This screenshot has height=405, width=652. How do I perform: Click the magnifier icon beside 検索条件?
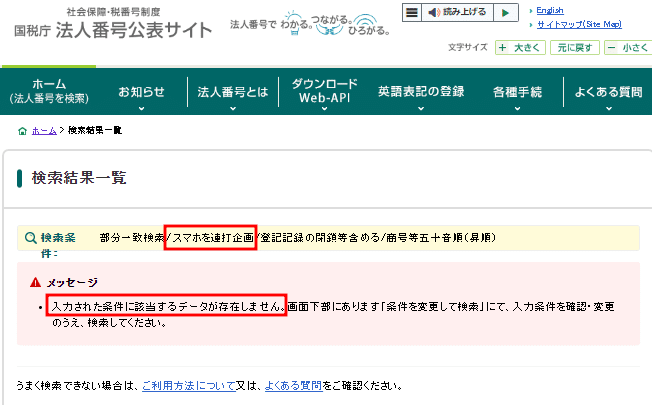pyautogui.click(x=31, y=239)
